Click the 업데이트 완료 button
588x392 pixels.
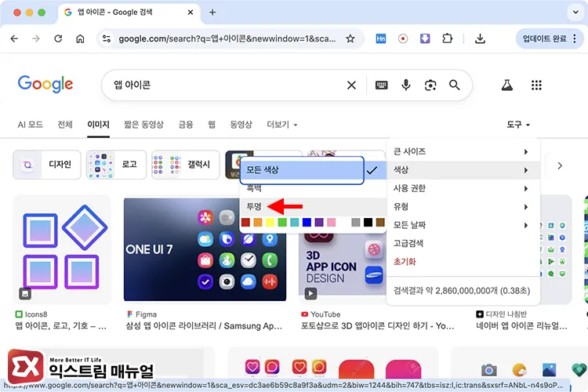[x=550, y=38]
